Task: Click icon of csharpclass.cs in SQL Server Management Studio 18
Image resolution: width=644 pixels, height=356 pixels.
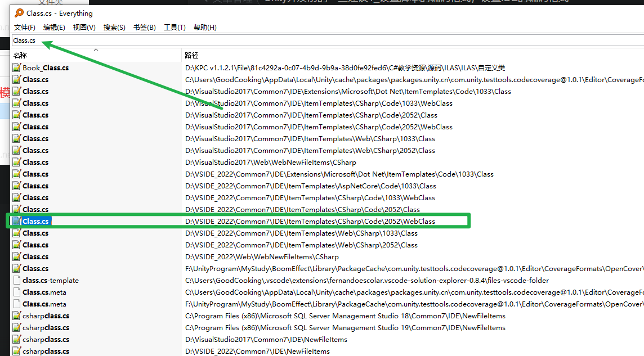Action: [17, 316]
